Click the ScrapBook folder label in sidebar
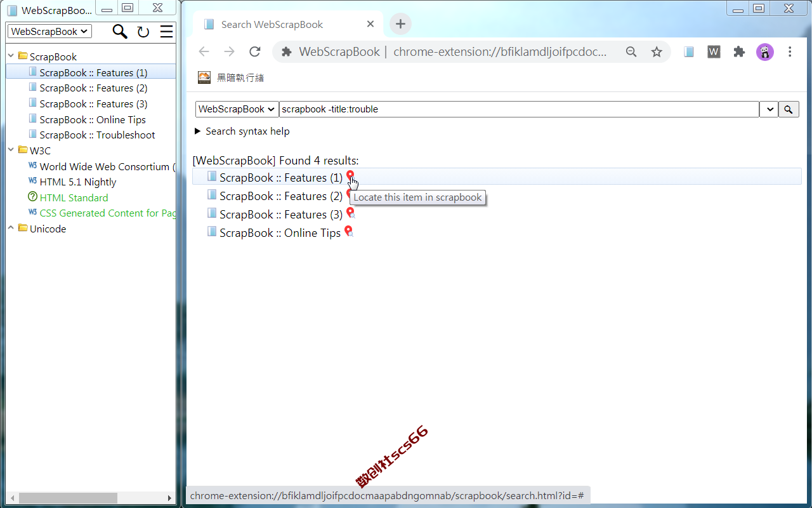The width and height of the screenshot is (812, 508). coord(53,57)
